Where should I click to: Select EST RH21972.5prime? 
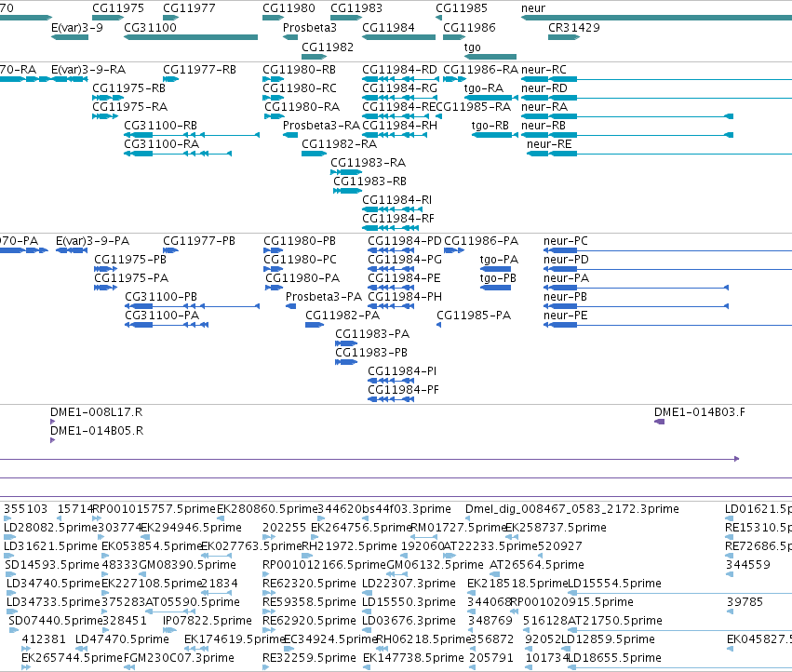click(x=349, y=546)
